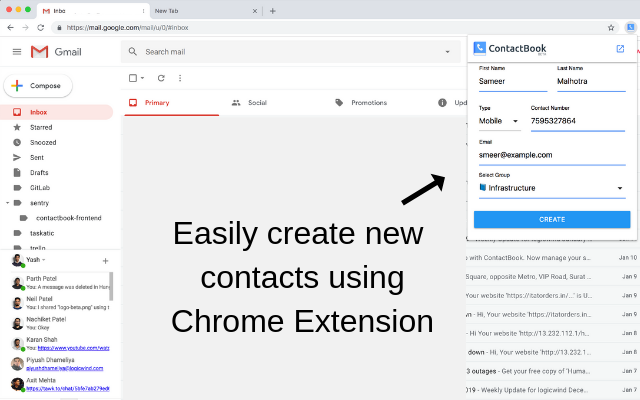Bookmark this page with the star icon
Image resolution: width=640 pixels, height=400 pixels.
tap(611, 28)
